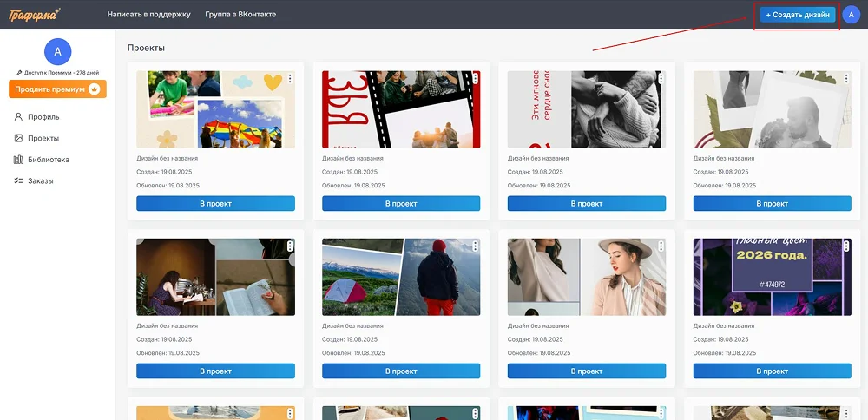Select the woman in hat project thumbnail
The image size is (868, 420).
(587, 277)
